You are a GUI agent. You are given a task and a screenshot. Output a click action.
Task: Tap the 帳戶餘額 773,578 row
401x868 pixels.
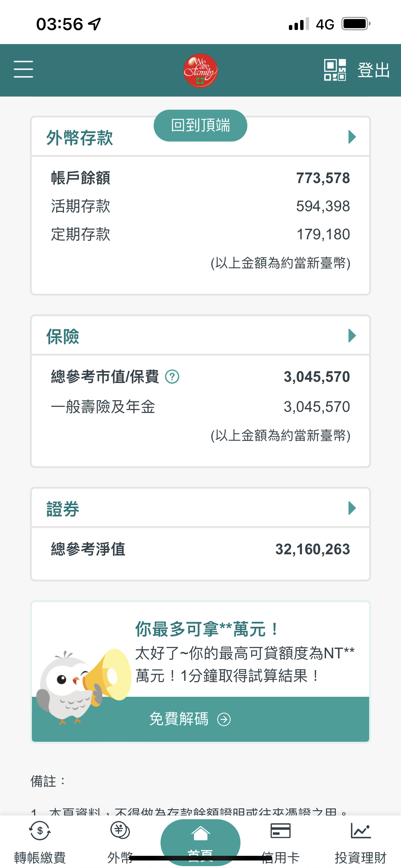click(200, 178)
